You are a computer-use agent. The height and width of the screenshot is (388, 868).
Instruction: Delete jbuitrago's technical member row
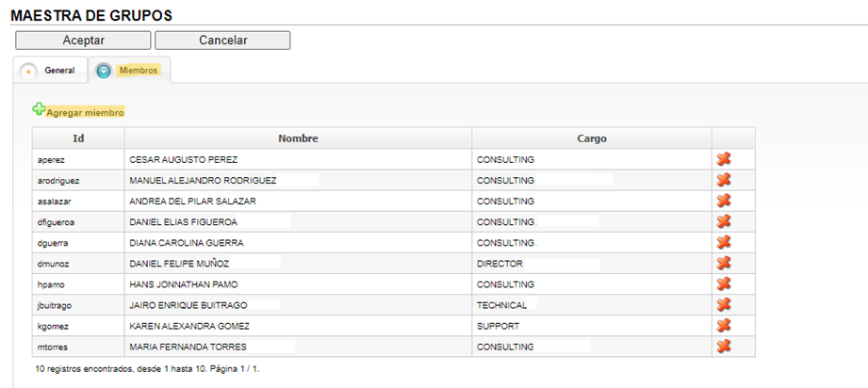(x=724, y=305)
